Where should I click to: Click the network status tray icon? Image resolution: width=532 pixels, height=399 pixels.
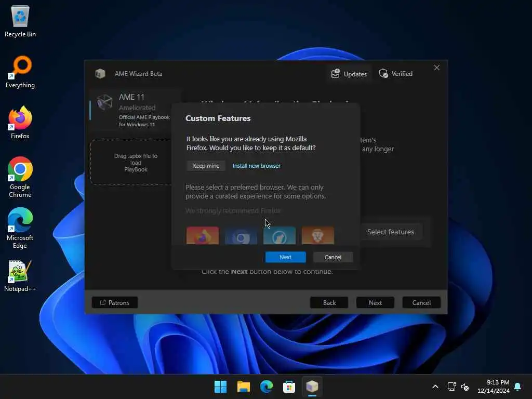click(451, 387)
